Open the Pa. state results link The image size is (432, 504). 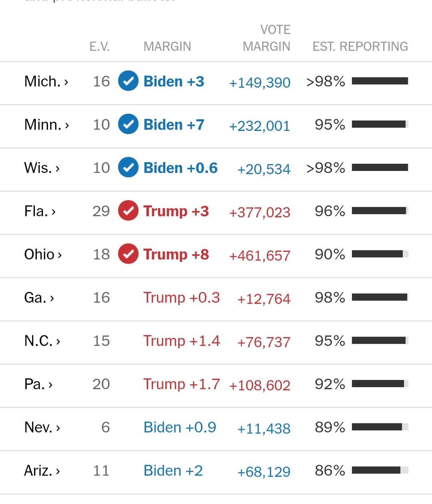click(x=38, y=384)
